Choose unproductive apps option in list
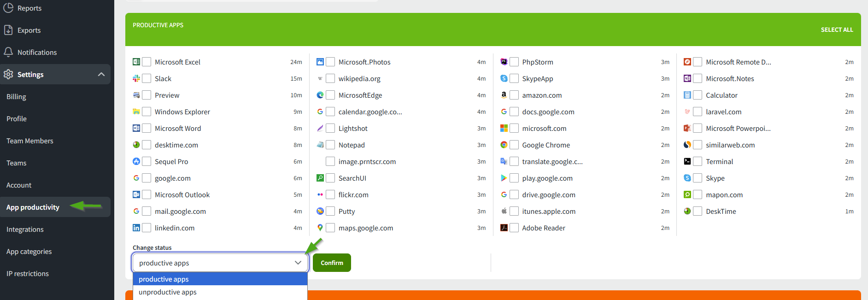This screenshot has width=868, height=300. pos(220,292)
